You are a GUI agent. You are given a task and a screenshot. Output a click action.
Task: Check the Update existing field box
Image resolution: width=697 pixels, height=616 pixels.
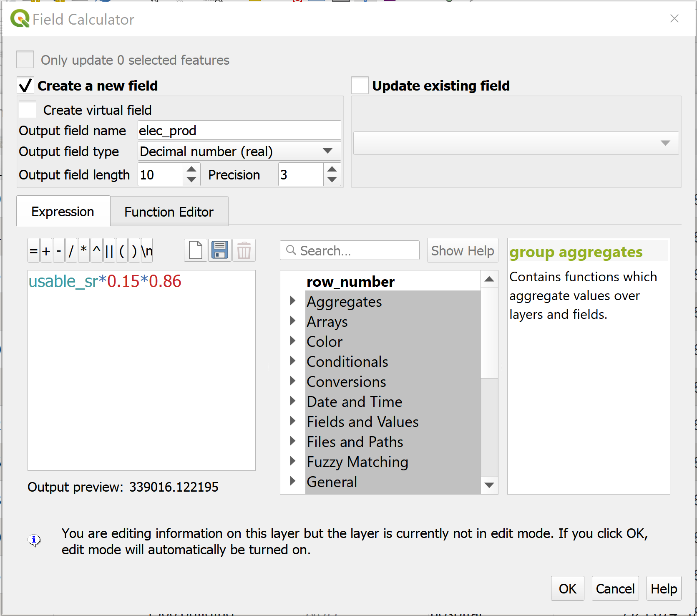[360, 86]
